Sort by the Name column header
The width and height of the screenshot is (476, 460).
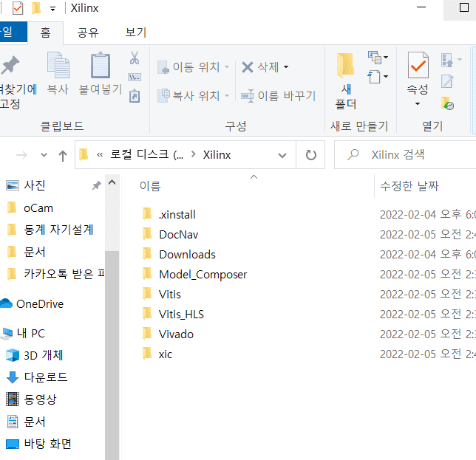[150, 186]
